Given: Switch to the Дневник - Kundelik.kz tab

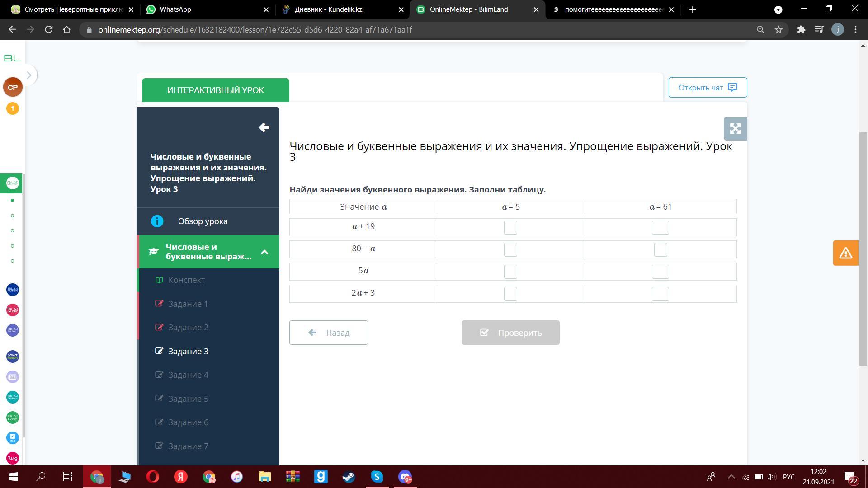Looking at the screenshot, I should click(328, 9).
